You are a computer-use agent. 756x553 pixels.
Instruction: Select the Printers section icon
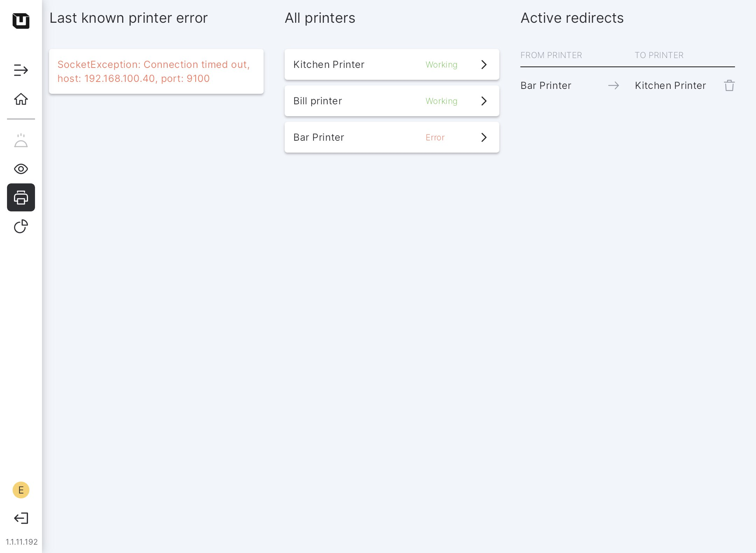(x=21, y=197)
